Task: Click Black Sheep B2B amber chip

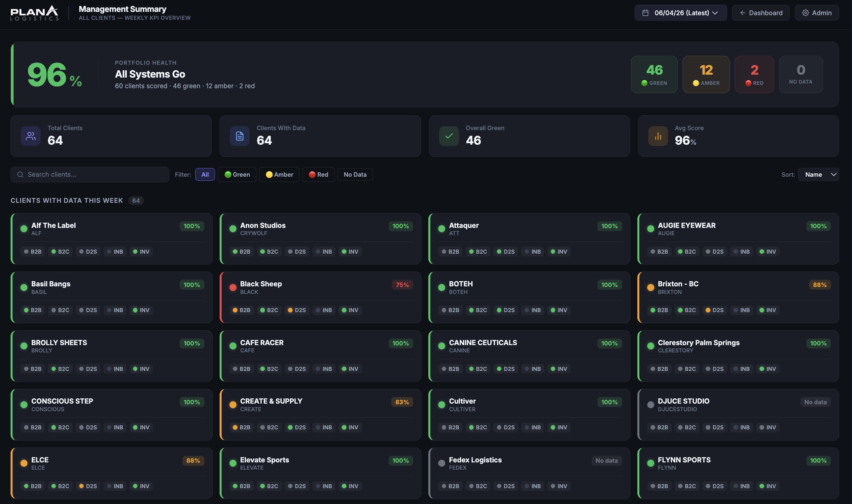Action: point(242,310)
